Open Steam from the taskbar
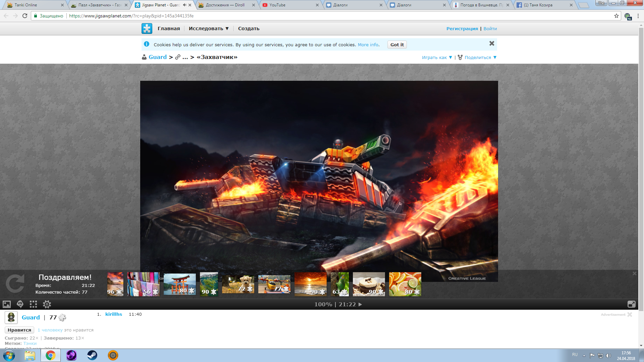644x362 pixels. point(92,355)
